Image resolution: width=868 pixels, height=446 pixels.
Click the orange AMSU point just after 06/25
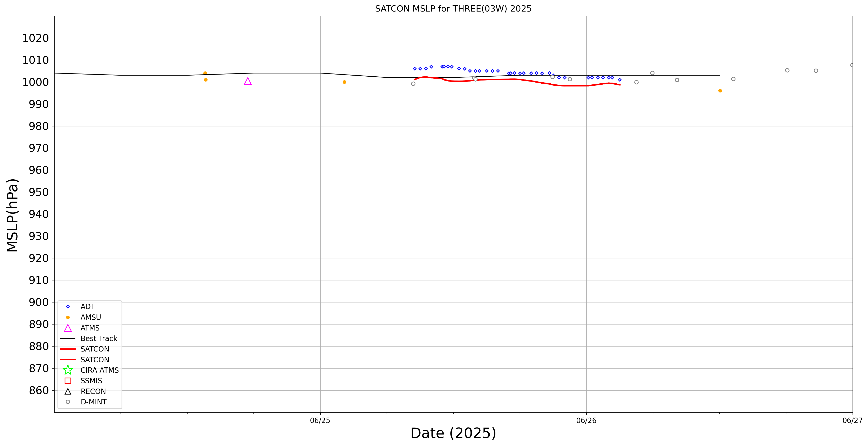[x=344, y=82]
